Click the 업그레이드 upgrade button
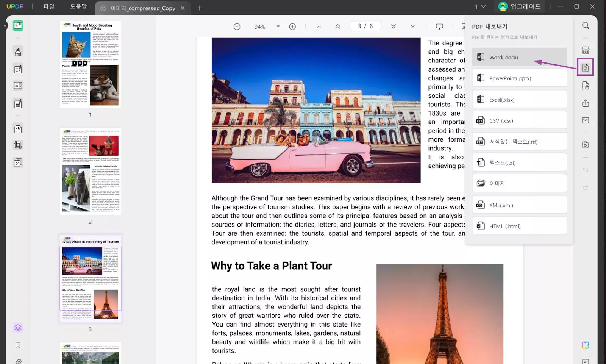Screen dimensions: 606x364 520,6
